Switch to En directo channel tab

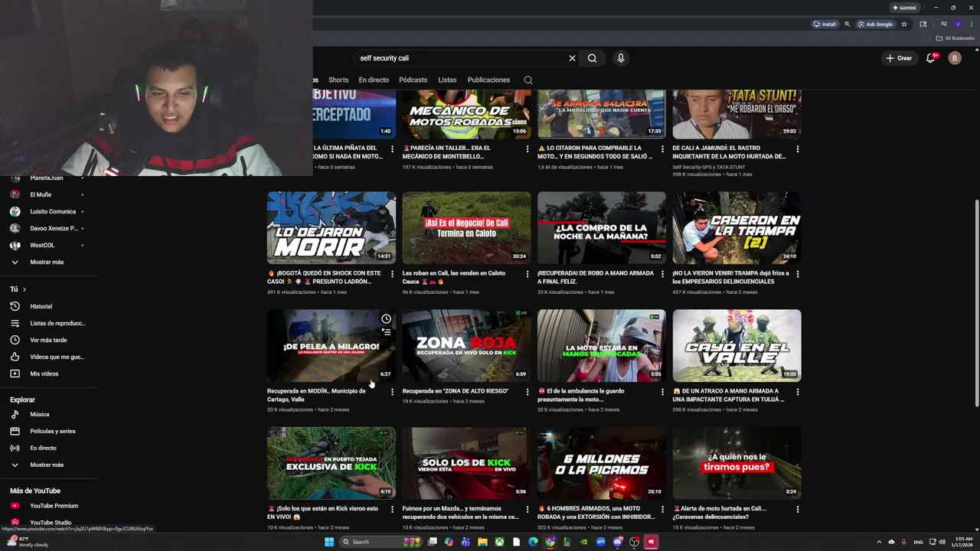click(374, 80)
